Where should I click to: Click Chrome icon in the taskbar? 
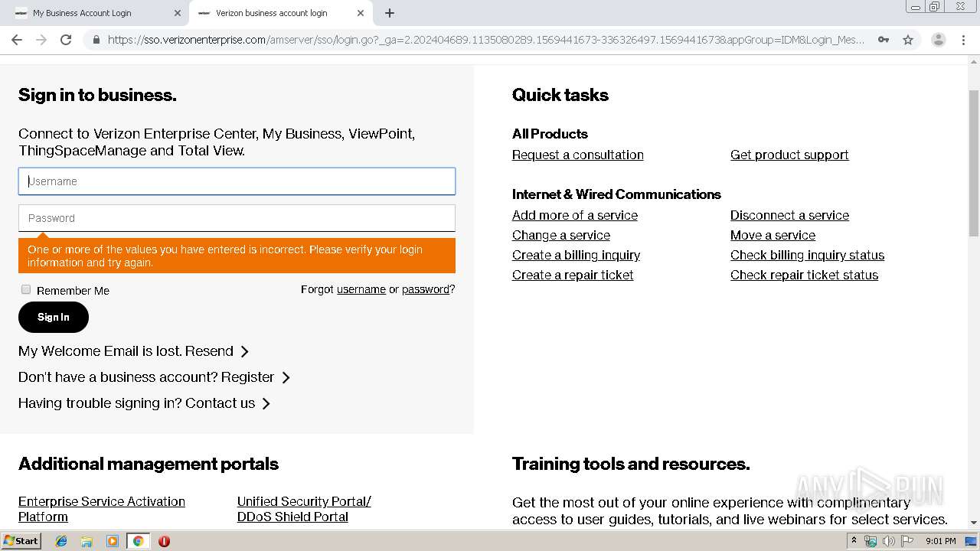tap(138, 541)
